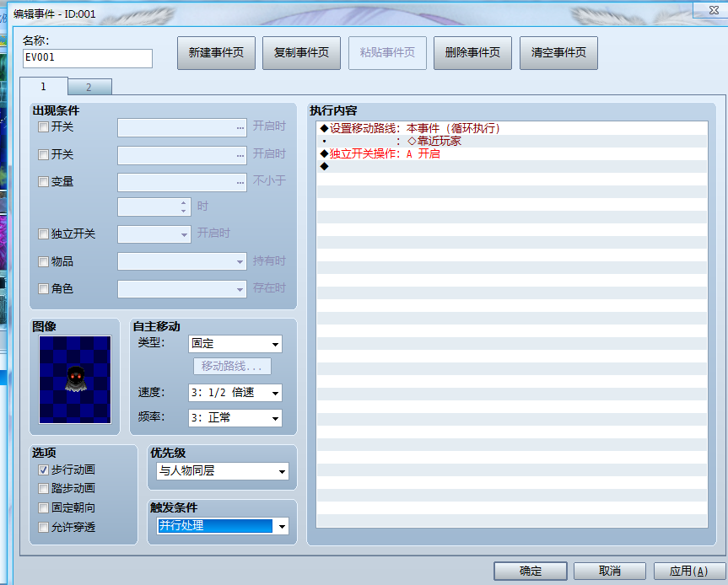Focus the 名称 field containing EV001
Image resolution: width=728 pixels, height=585 pixels.
[x=87, y=58]
